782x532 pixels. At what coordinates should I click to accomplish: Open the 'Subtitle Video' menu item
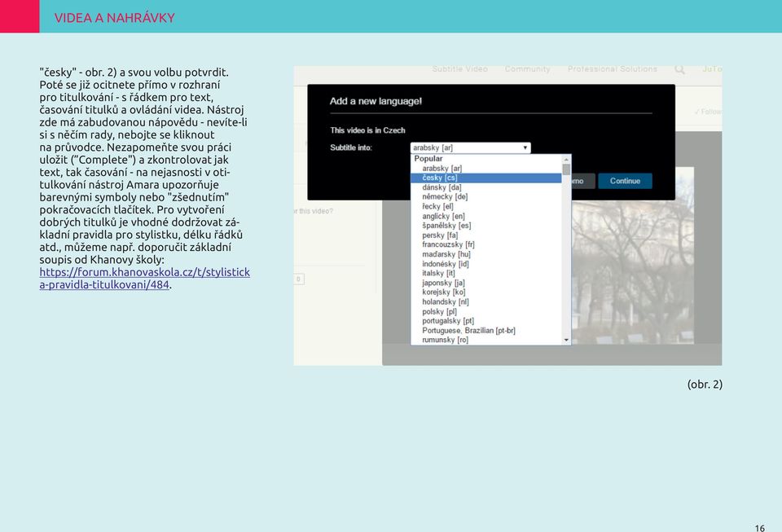click(459, 68)
